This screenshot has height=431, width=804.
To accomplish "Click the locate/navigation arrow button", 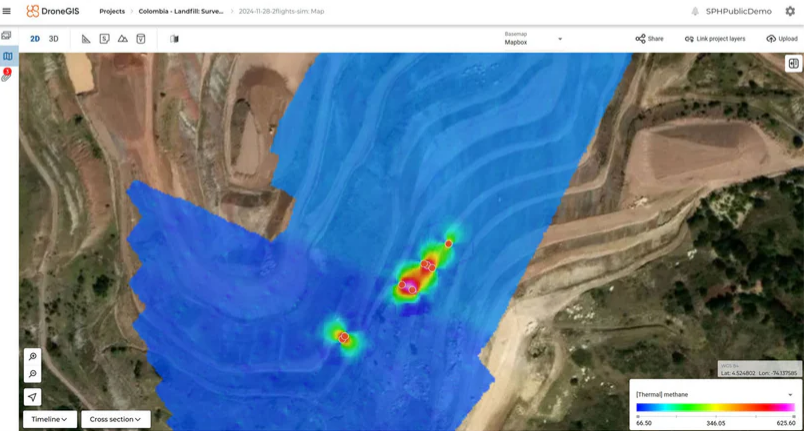I will point(33,397).
